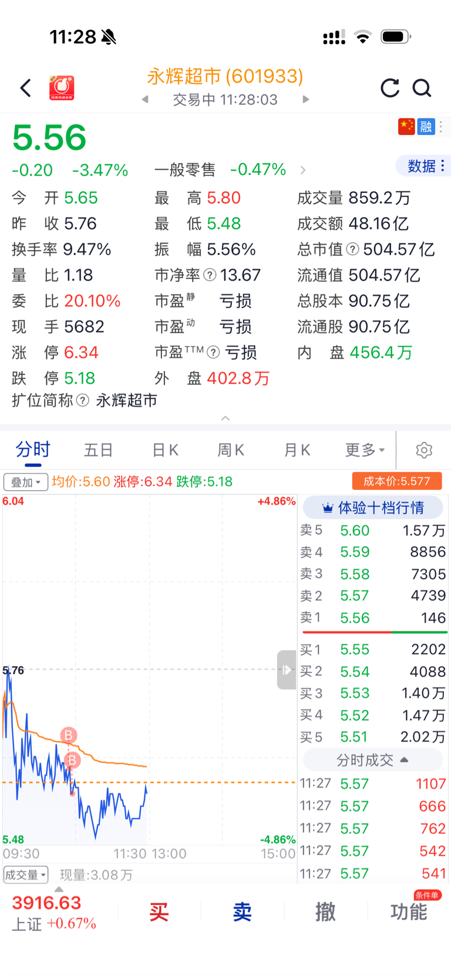Viewport: 451px width, 980px height.
Task: Expand 一般零售 sector chevron
Action: coord(303,170)
